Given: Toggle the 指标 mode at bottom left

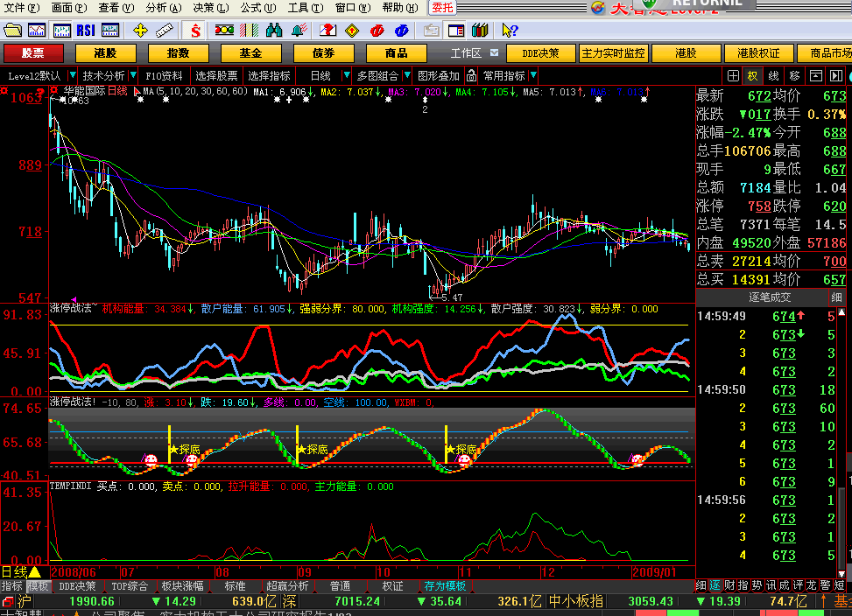Looking at the screenshot, I should click(x=12, y=586).
